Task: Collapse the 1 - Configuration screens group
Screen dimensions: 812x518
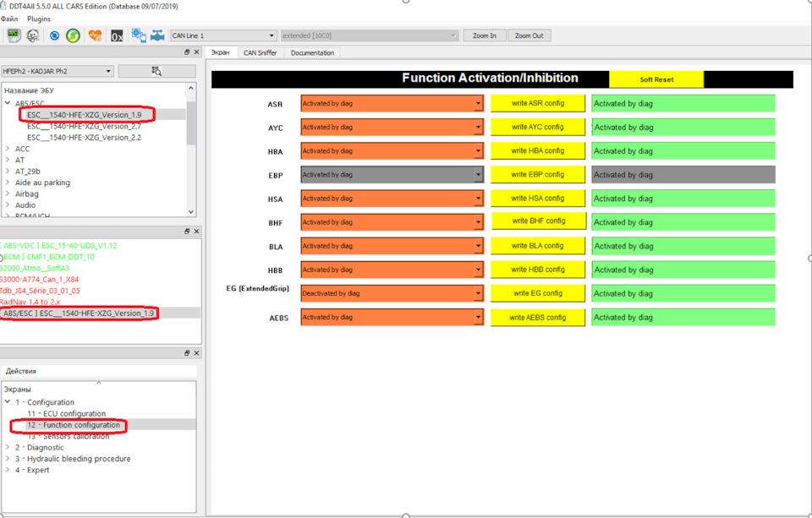Action: 8,401
